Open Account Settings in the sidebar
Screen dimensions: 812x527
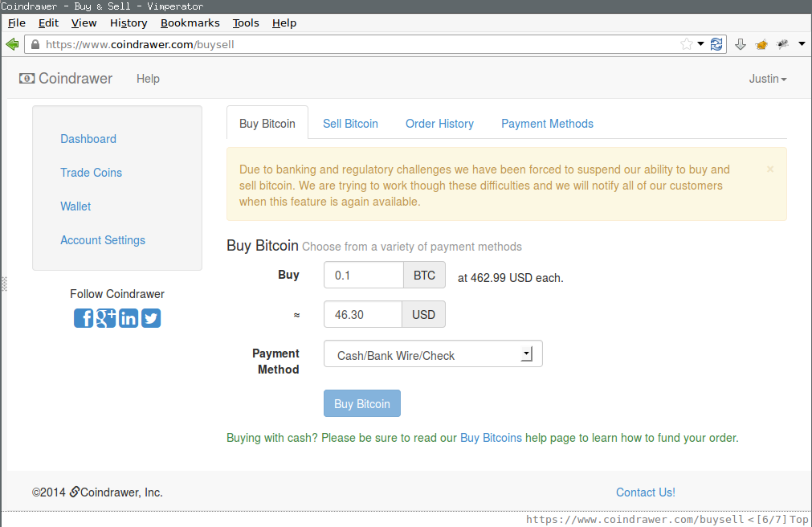pos(103,240)
